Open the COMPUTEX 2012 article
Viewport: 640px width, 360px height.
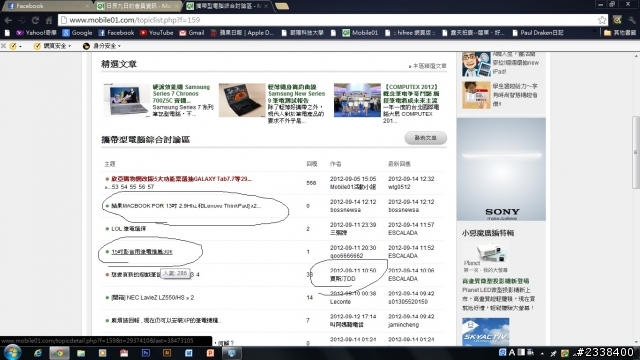[411, 93]
